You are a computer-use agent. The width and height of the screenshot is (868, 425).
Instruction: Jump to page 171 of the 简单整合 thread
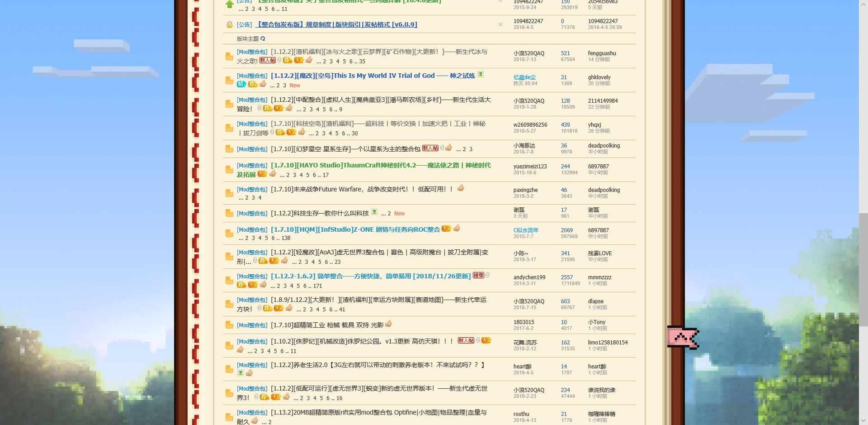click(x=317, y=286)
